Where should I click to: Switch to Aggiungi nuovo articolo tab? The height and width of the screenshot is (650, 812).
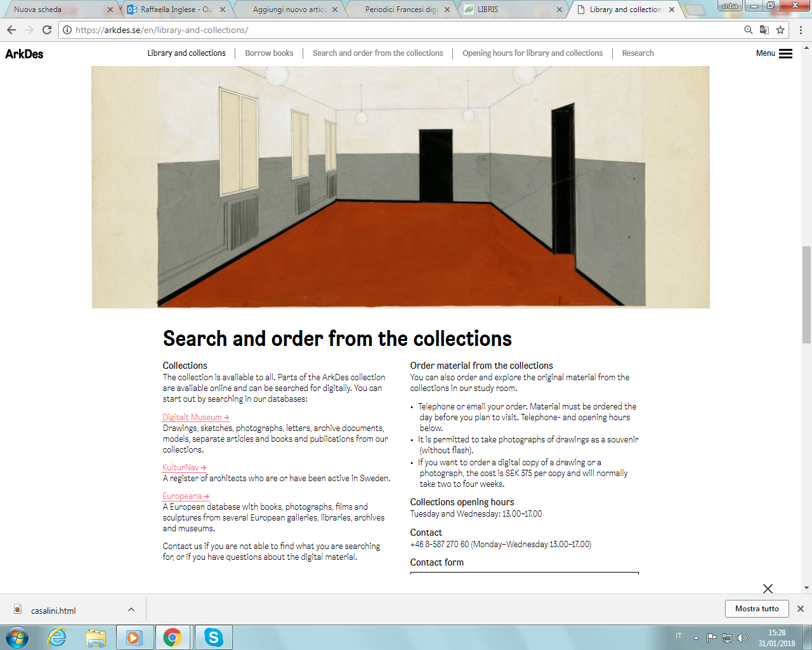pyautogui.click(x=285, y=10)
